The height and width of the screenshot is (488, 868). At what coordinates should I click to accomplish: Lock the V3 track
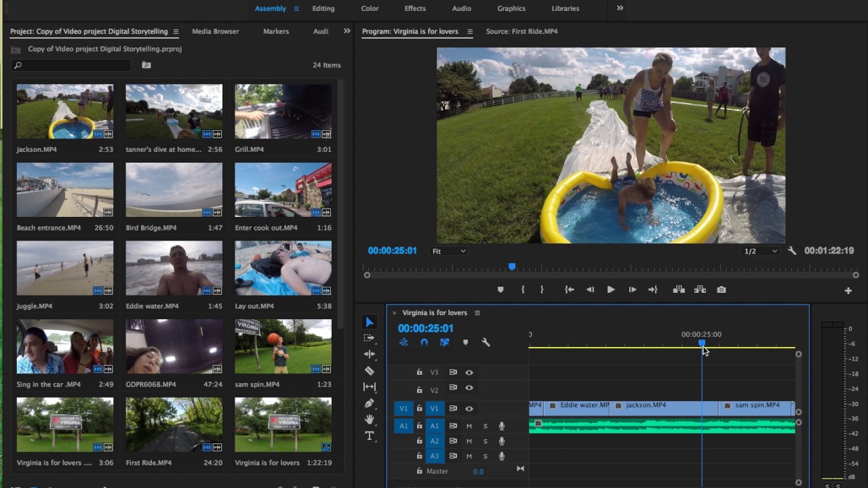click(419, 372)
